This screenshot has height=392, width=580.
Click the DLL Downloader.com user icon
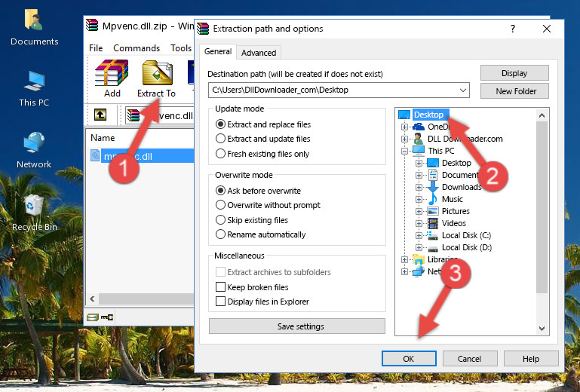(419, 139)
